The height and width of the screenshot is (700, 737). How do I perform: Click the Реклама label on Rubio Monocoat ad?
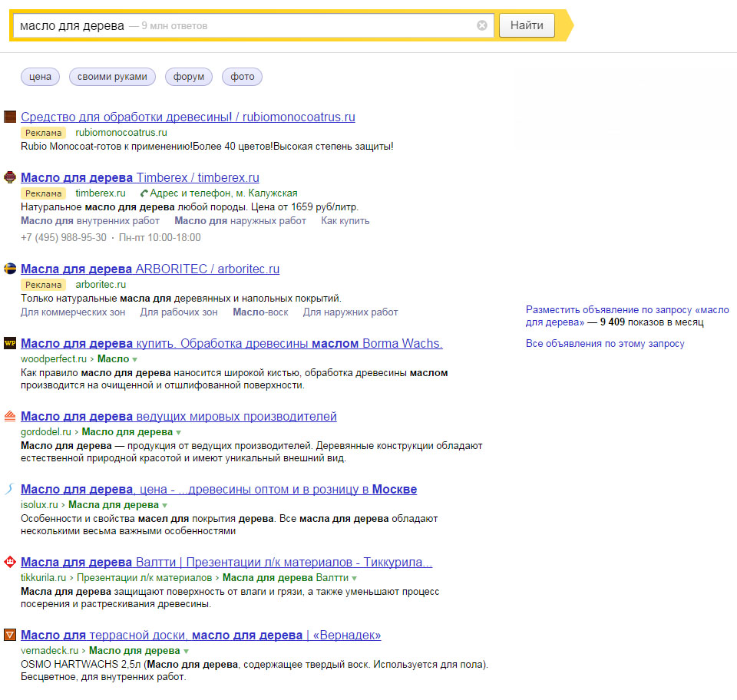pyautogui.click(x=43, y=133)
